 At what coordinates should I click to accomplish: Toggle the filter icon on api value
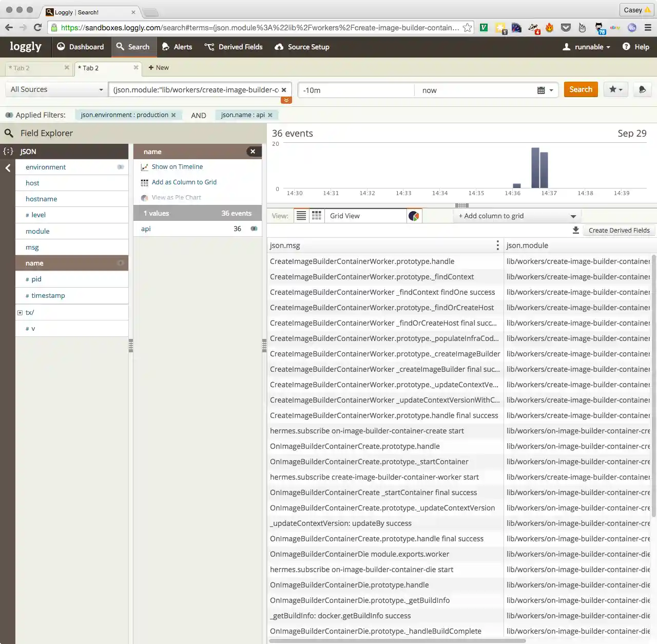tap(254, 229)
